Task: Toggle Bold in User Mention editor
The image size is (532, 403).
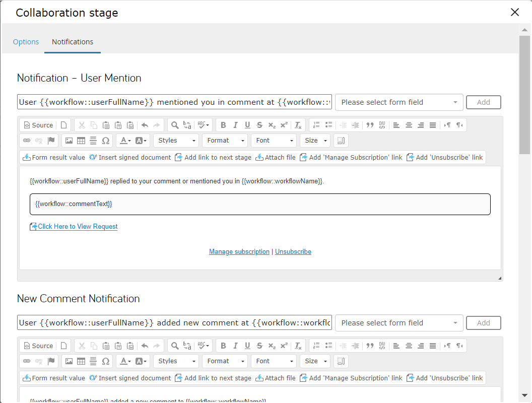Action: (x=223, y=125)
